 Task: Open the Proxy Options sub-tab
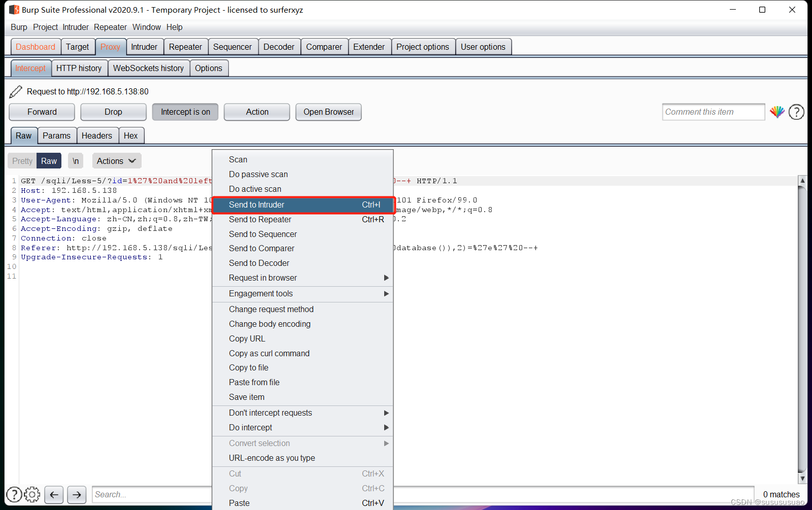click(x=209, y=68)
